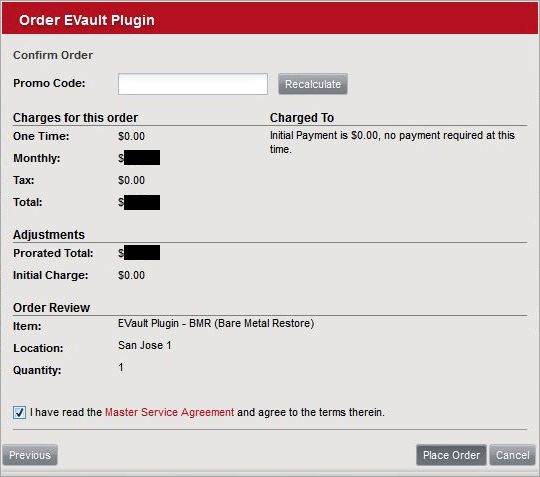Click the 'Charges for this order' heading
This screenshot has height=477, width=540.
point(75,118)
